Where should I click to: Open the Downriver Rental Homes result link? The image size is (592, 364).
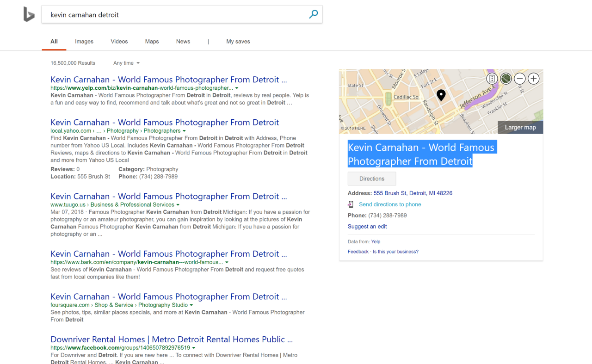172,339
